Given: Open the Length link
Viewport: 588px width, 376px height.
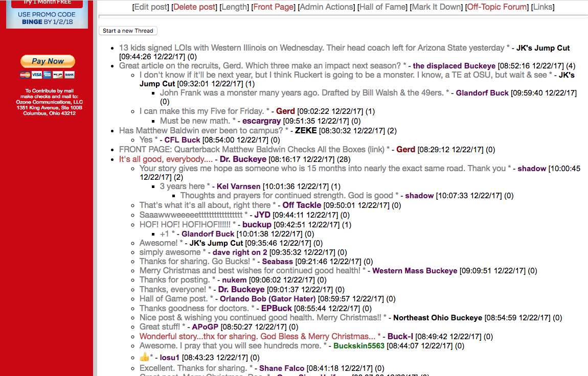Looking at the screenshot, I should pos(234,7).
